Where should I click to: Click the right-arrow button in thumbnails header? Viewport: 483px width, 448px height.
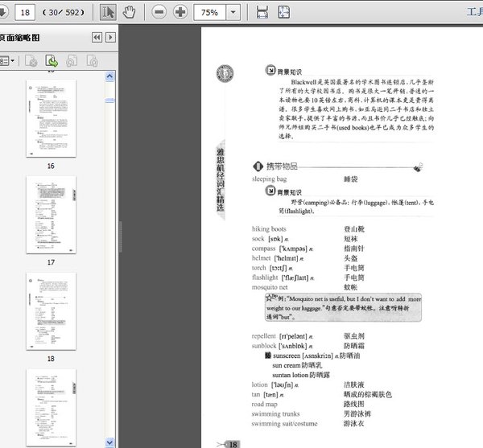click(x=111, y=38)
